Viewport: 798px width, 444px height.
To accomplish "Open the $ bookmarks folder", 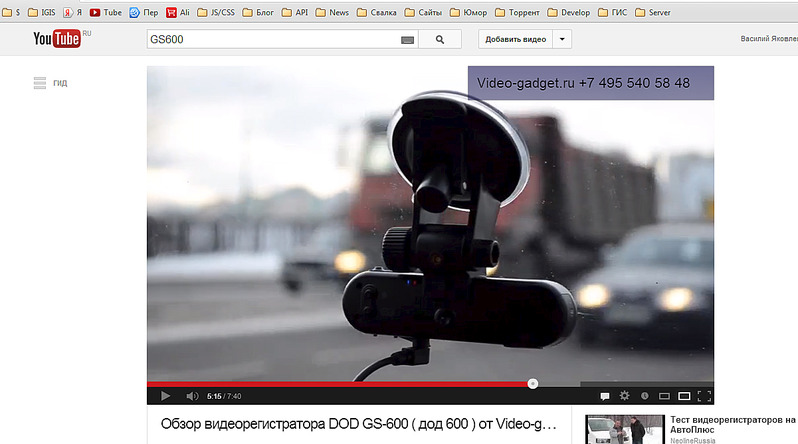I will (x=11, y=12).
